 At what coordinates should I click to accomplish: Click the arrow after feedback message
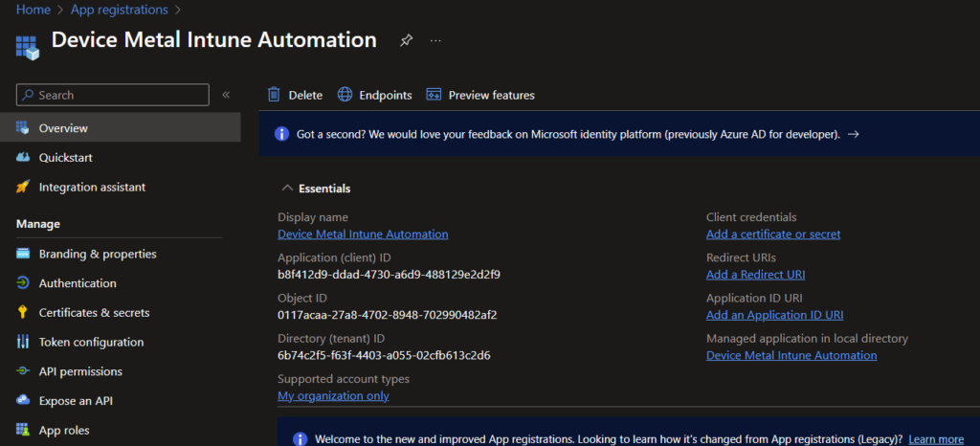(x=853, y=134)
